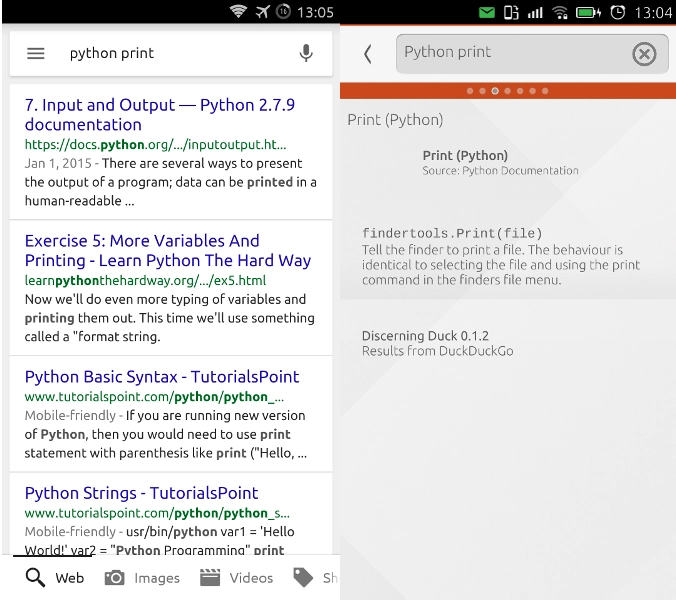Click the tag Shopping icon
This screenshot has width=676, height=600.
(303, 578)
